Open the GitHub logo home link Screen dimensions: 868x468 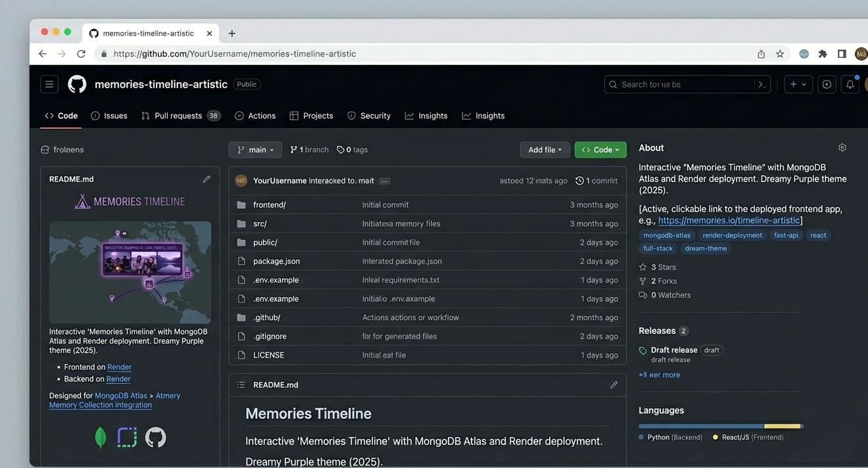(x=77, y=84)
